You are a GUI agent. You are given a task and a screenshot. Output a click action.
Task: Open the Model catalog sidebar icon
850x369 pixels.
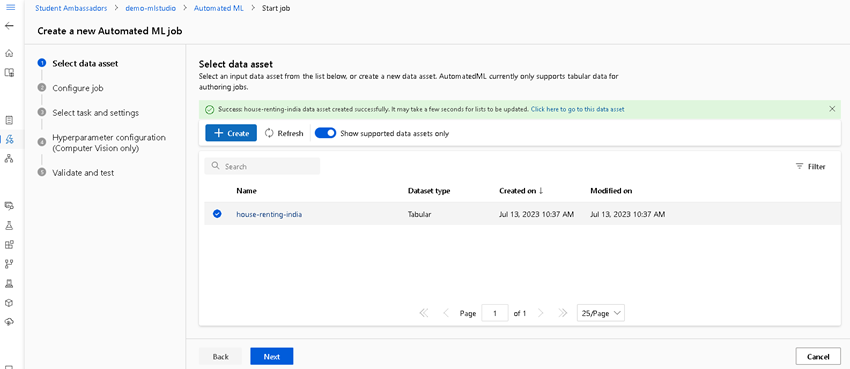tap(9, 72)
